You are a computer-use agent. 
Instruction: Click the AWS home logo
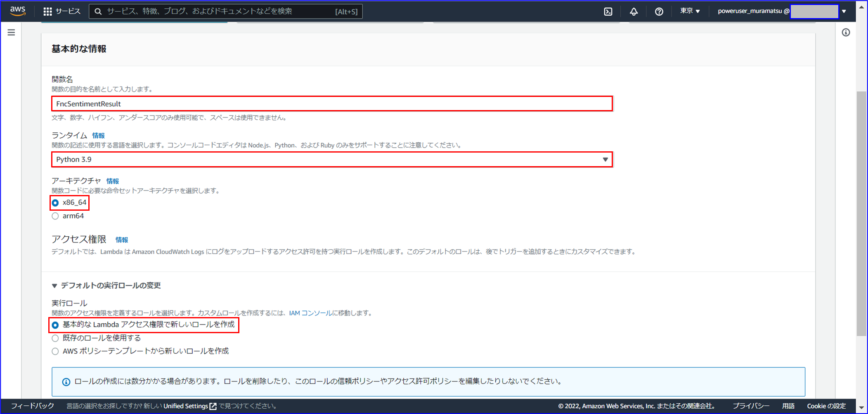17,11
